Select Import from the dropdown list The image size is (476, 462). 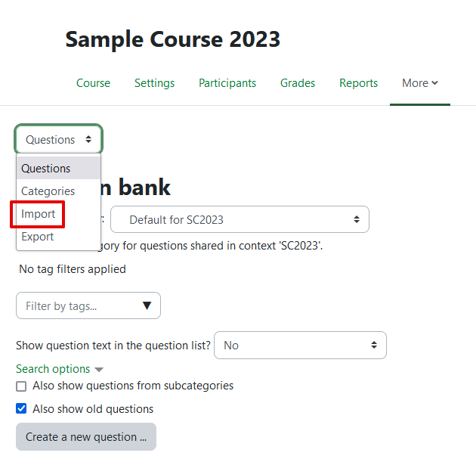coord(39,214)
